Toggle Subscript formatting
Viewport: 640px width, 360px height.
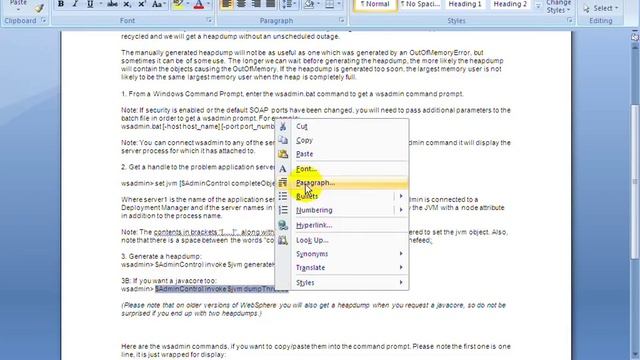tap(127, 4)
